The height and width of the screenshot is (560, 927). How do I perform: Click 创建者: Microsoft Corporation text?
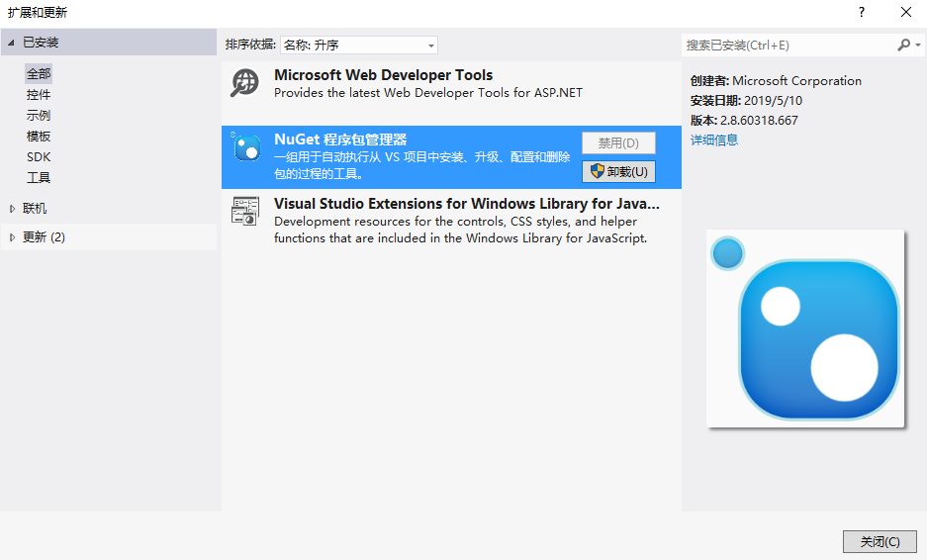776,81
